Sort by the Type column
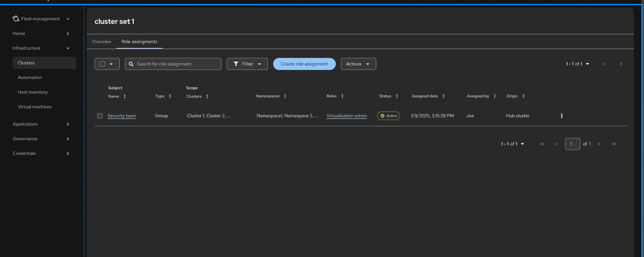Screen dimensions: 644x257 coord(163,96)
